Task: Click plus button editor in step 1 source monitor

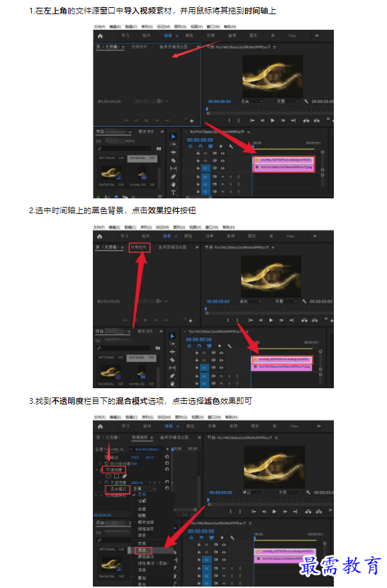Action: pyautogui.click(x=191, y=120)
